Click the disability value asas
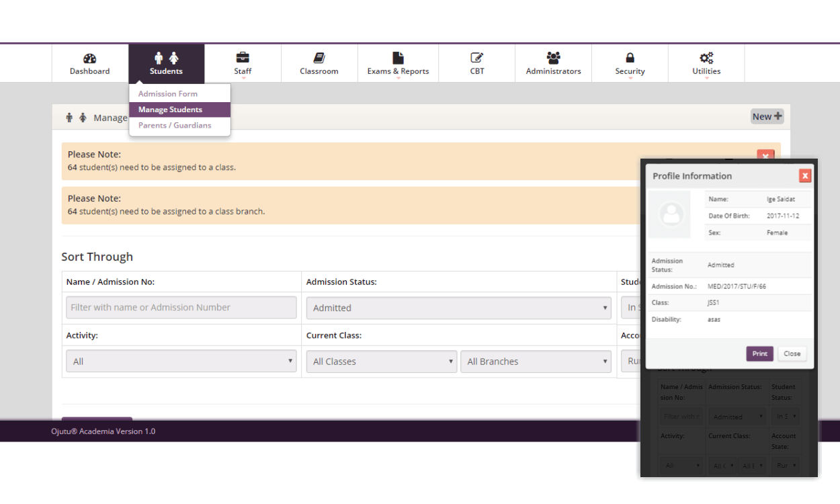 [714, 320]
